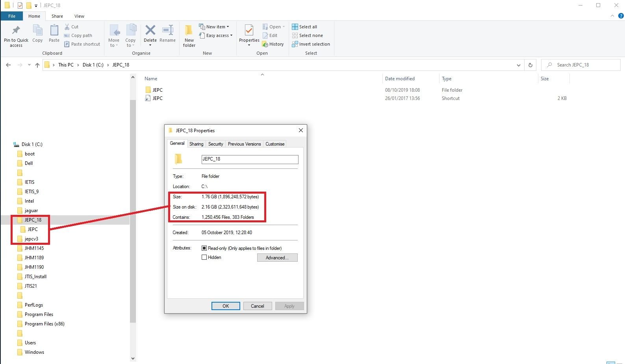Screen dimensions: 625x364
Task: Toggle the Read-only attribute checkbox
Action: 204,248
